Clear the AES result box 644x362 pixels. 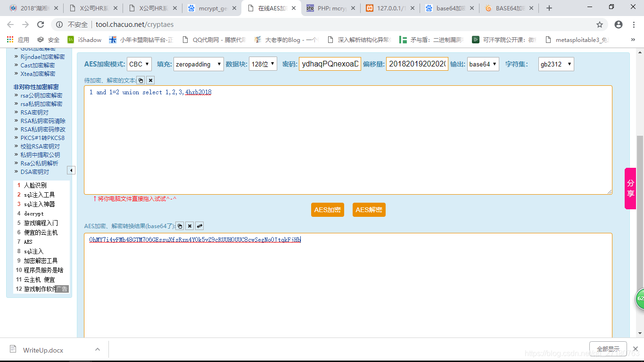point(190,226)
